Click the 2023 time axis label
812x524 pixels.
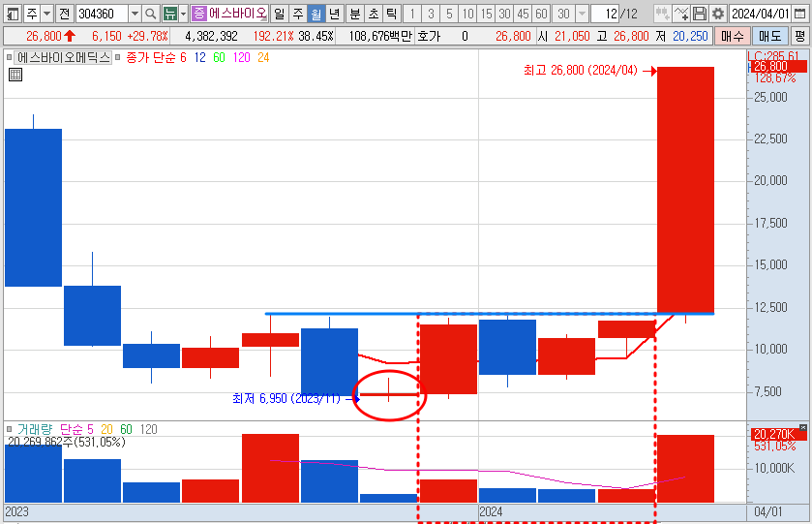(x=16, y=512)
